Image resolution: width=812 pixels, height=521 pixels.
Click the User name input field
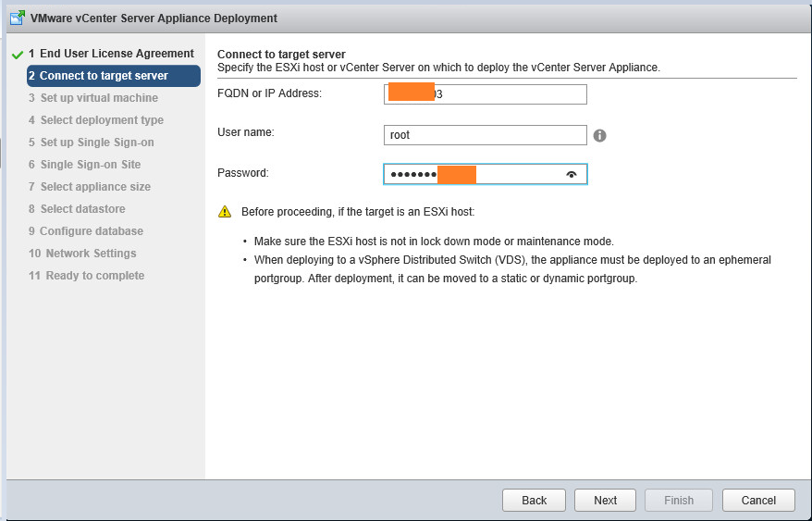pos(486,135)
